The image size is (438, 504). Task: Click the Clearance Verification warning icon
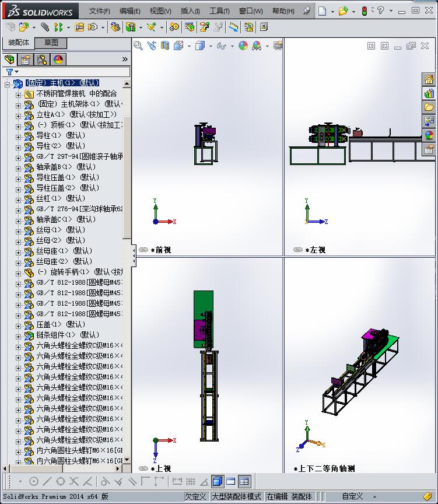[x=248, y=27]
